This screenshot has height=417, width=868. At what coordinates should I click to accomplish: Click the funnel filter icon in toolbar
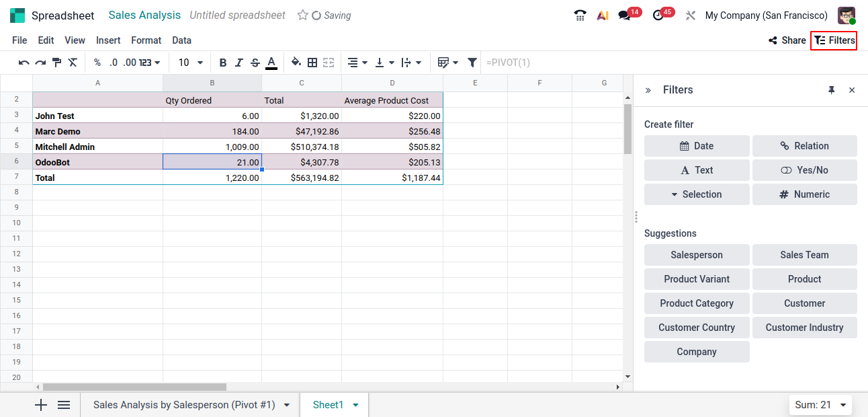tap(472, 63)
